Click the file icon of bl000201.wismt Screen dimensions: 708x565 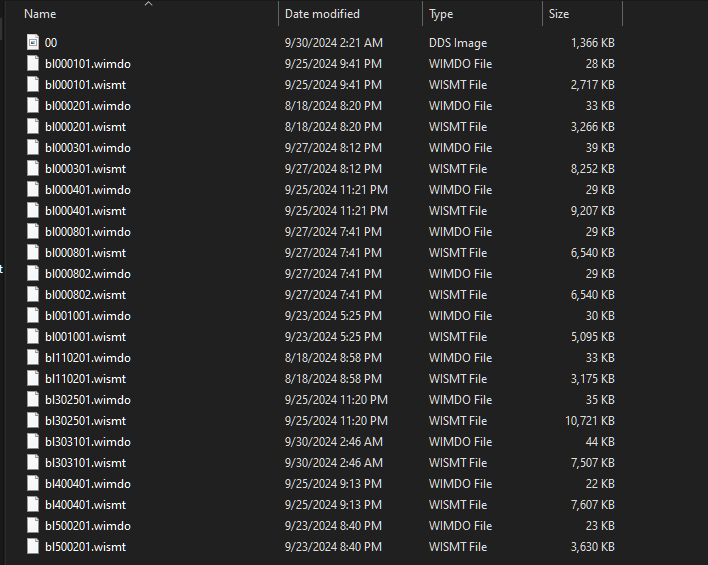click(33, 126)
